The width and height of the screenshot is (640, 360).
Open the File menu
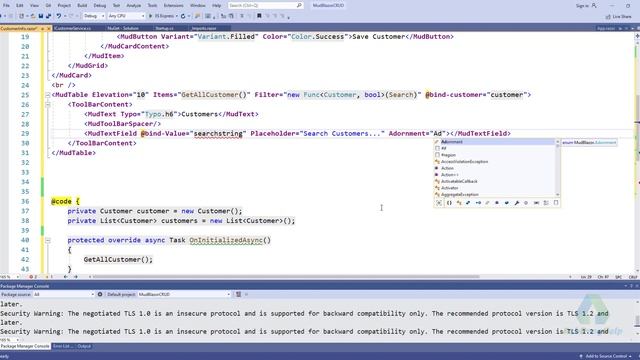click(x=6, y=6)
